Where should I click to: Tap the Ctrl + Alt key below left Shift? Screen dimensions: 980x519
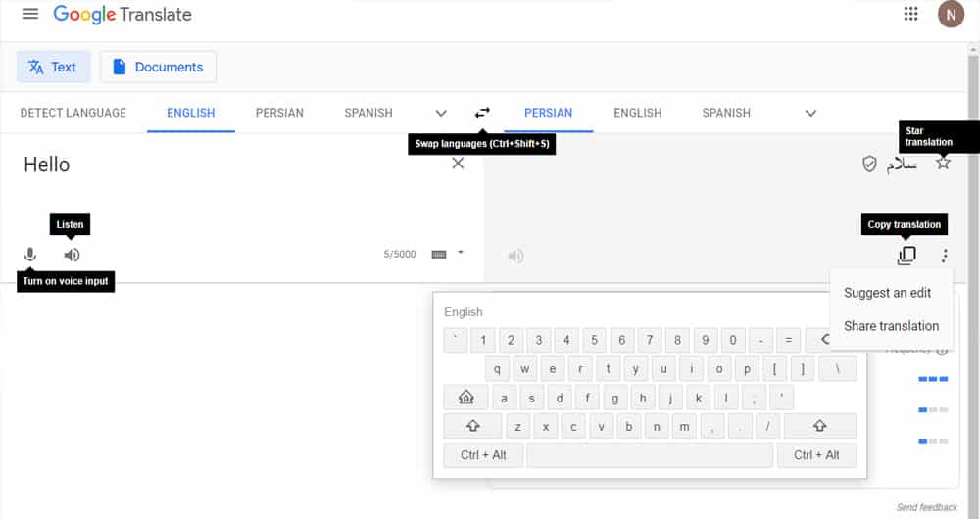click(x=483, y=455)
